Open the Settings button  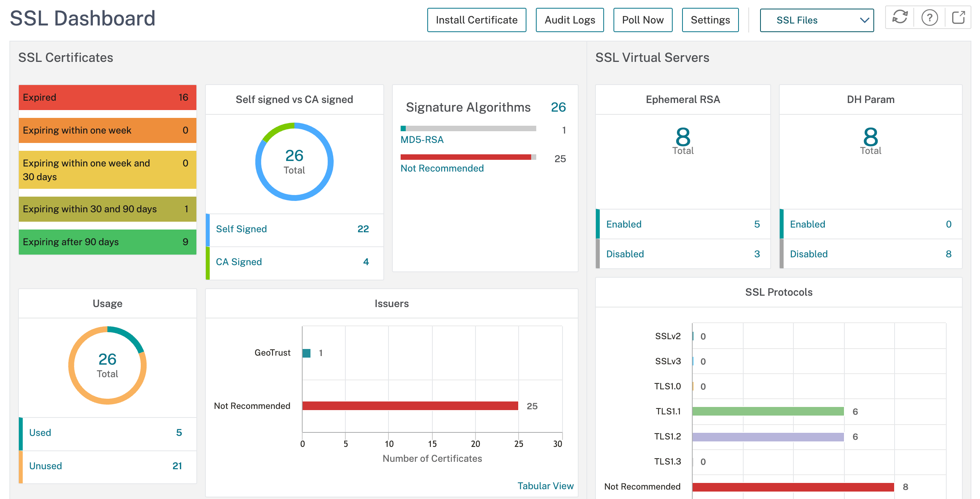pos(710,20)
